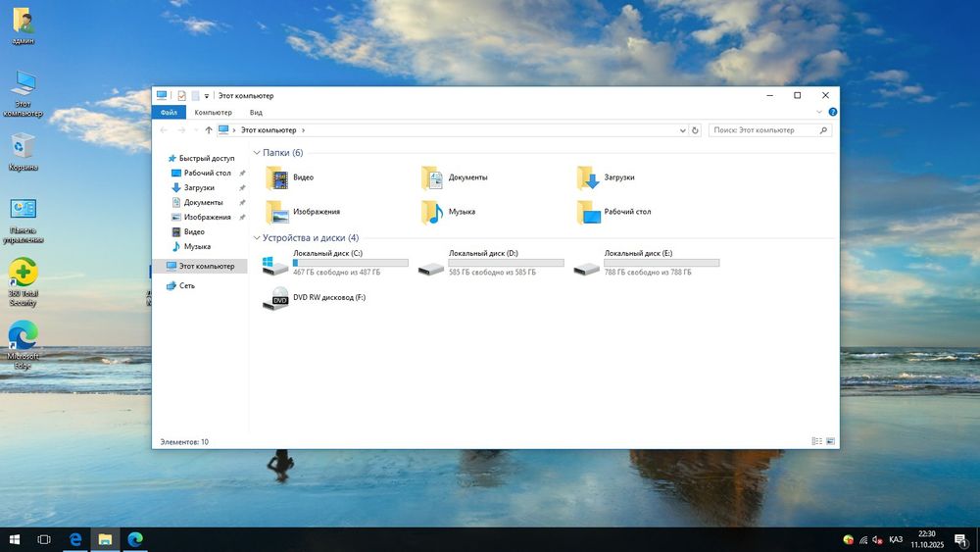Select Microsoft Edge desktop shortcut
The height and width of the screenshot is (552, 980).
pos(24,345)
